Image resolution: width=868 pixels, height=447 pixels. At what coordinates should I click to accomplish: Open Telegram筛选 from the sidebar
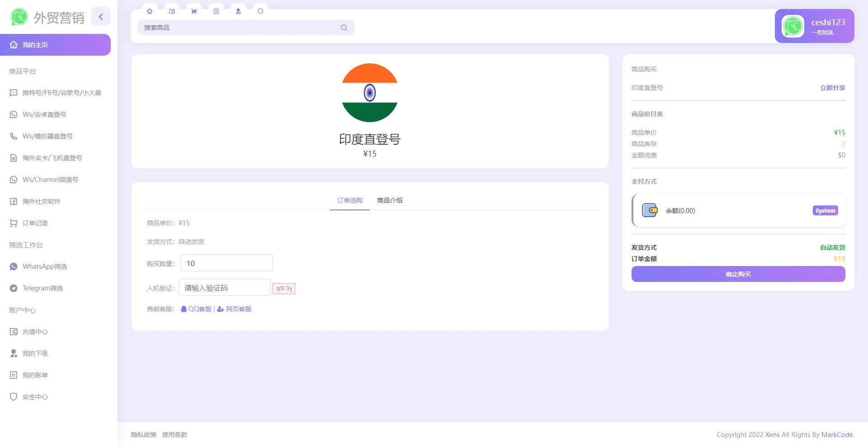pos(14,288)
